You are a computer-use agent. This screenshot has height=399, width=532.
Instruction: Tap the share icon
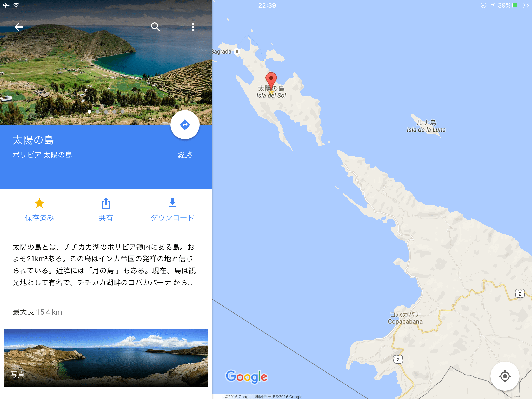point(106,203)
